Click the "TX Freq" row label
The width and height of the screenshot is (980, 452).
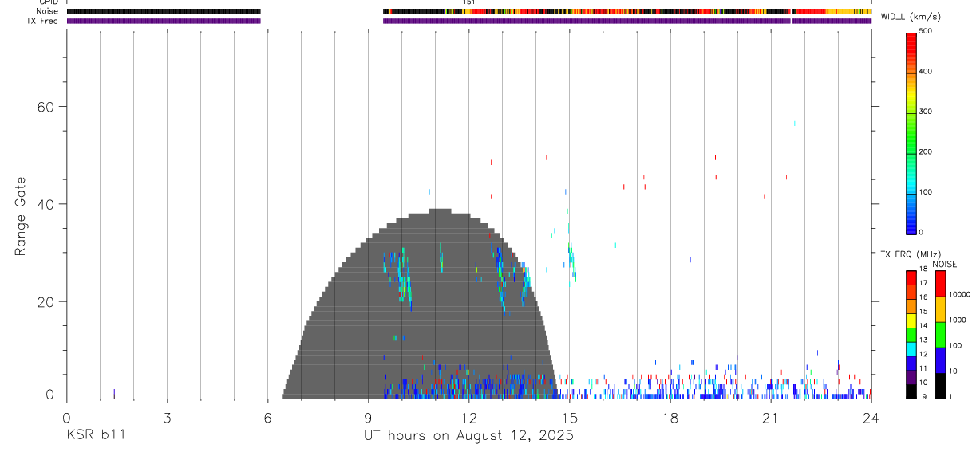(x=43, y=21)
